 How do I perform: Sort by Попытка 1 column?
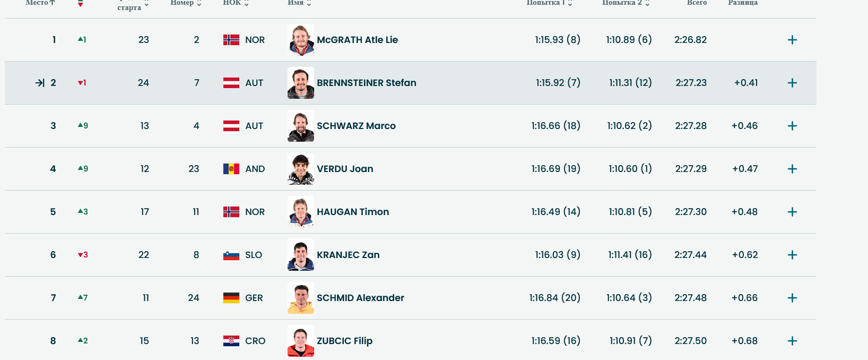(x=549, y=3)
